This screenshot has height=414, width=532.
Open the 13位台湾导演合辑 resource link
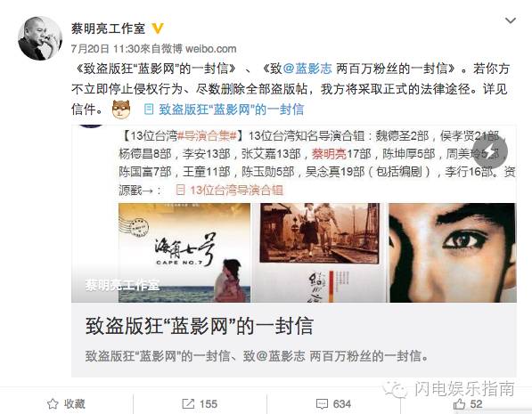(236, 191)
